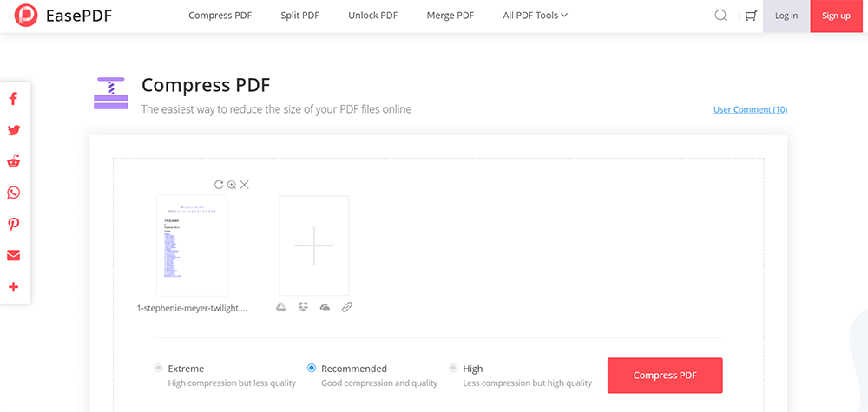Click the red Compress PDF button
Image resolution: width=868 pixels, height=412 pixels.
click(x=665, y=376)
